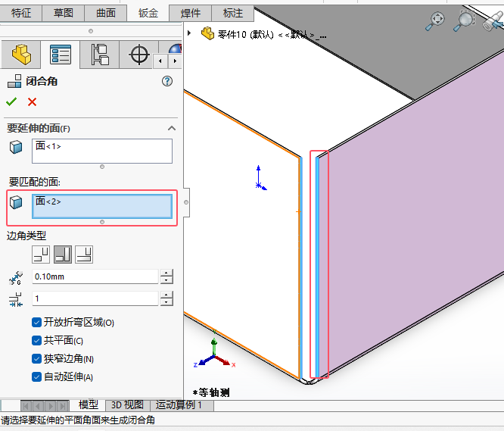This screenshot has height=431, width=504.
Task: Open the PropertyManager tab icon
Action: click(x=61, y=55)
